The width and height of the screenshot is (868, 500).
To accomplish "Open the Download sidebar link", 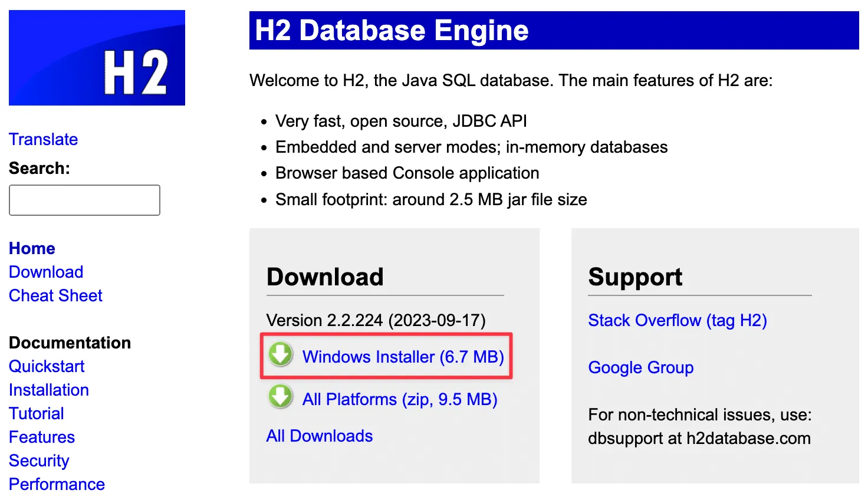I will (46, 272).
